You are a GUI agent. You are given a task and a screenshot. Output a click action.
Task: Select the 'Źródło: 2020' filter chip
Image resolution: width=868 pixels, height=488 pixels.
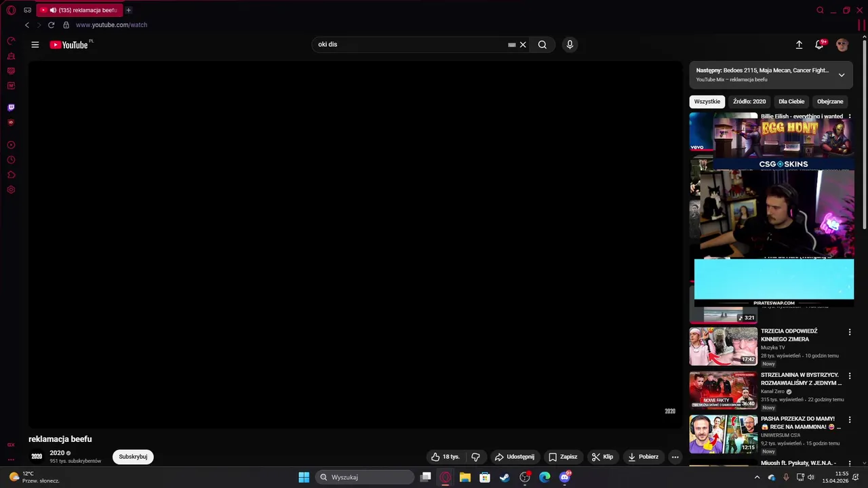tap(749, 102)
